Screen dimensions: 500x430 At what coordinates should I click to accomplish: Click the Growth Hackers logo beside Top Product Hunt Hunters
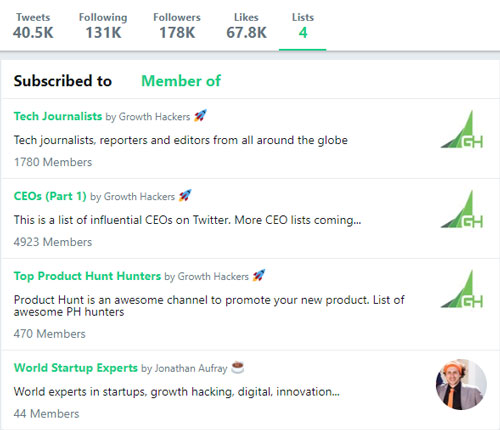click(462, 289)
